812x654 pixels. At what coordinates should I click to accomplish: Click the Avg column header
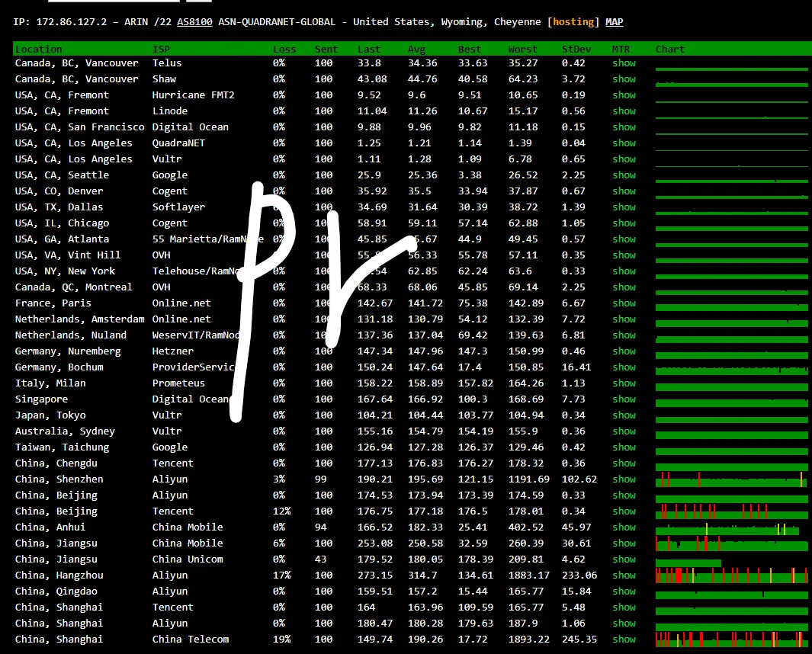416,50
